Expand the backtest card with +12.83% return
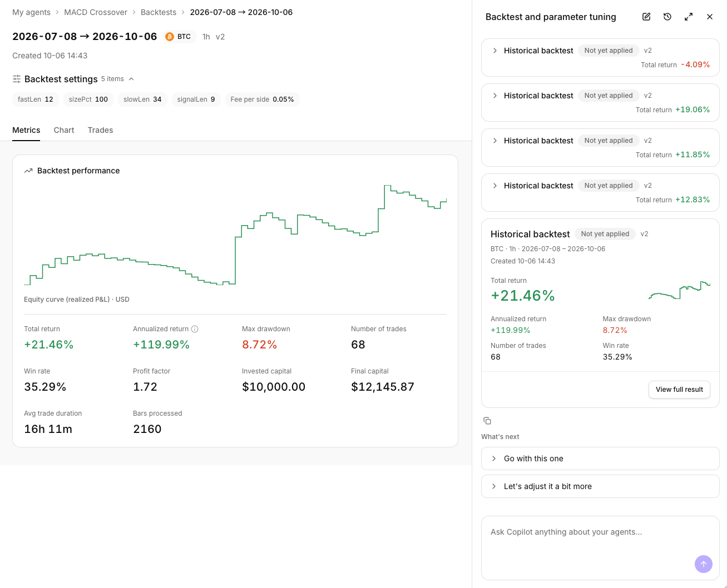This screenshot has height=588, width=727. point(495,186)
